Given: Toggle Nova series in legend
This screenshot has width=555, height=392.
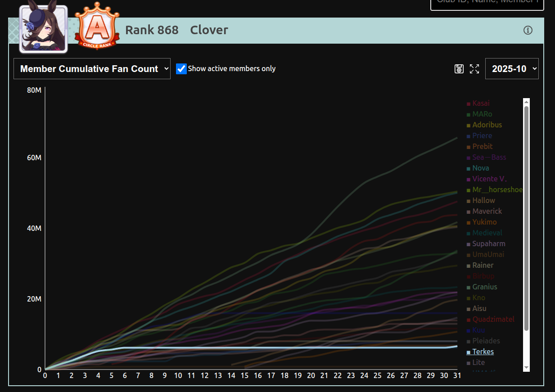Looking at the screenshot, I should coord(478,168).
